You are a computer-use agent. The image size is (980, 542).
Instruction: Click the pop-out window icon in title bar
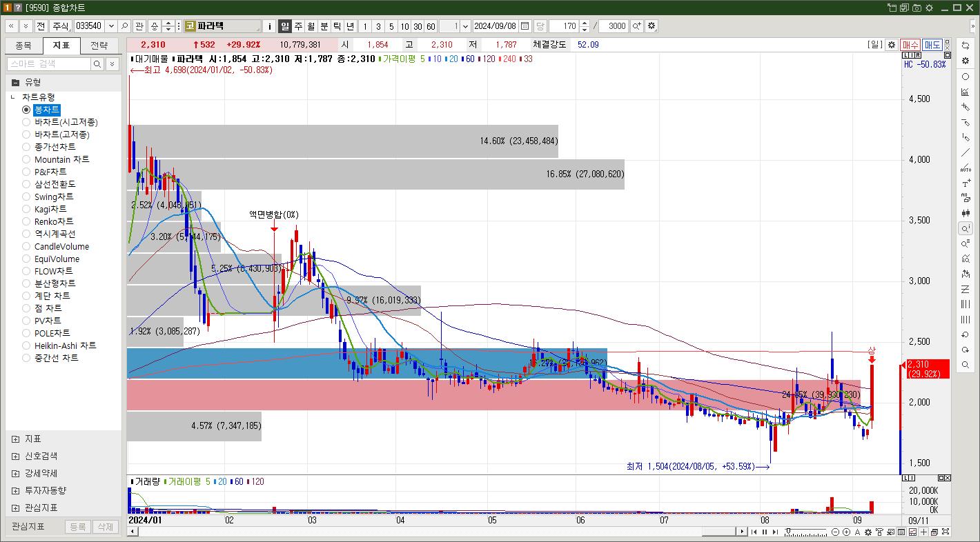coord(892,8)
